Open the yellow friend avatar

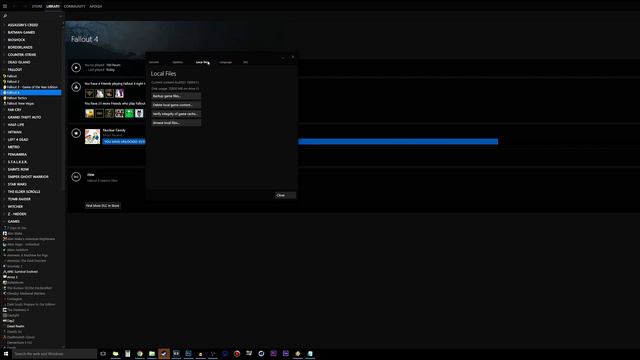point(89,113)
